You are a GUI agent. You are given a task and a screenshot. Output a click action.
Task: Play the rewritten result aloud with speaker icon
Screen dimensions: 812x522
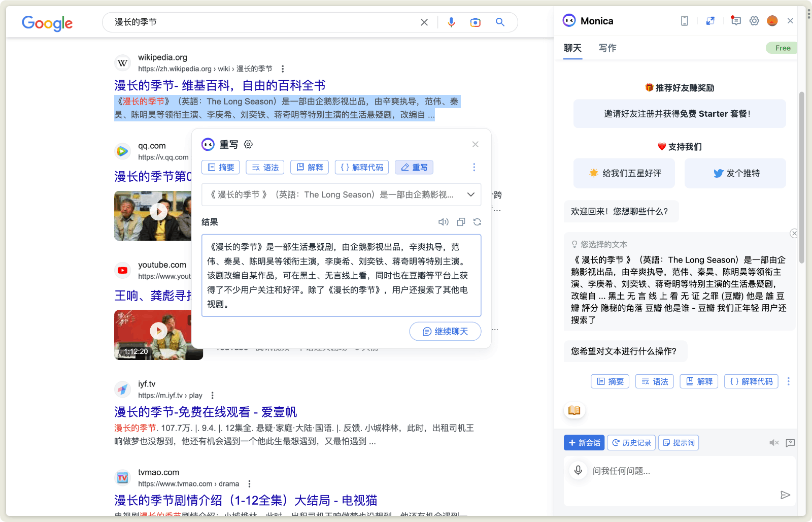[444, 222]
